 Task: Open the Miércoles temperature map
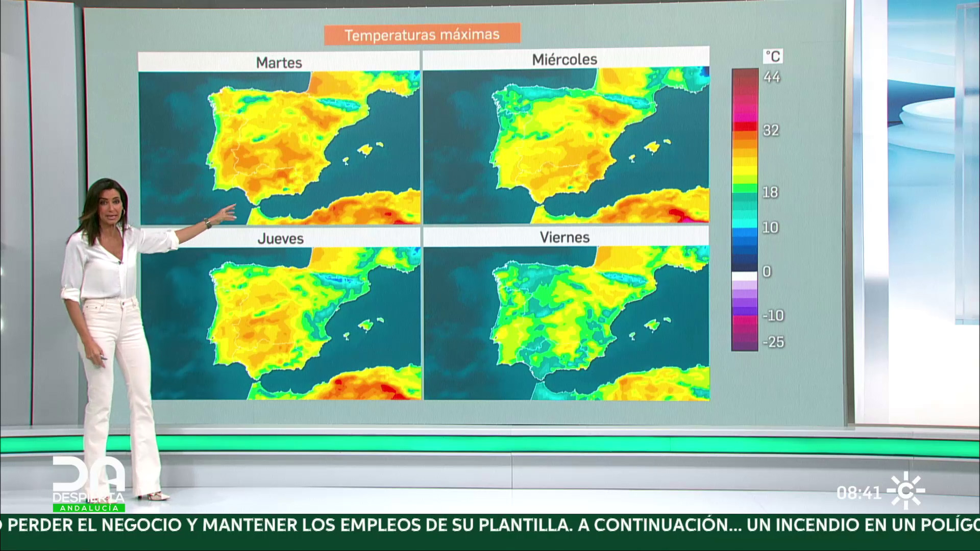(x=566, y=145)
